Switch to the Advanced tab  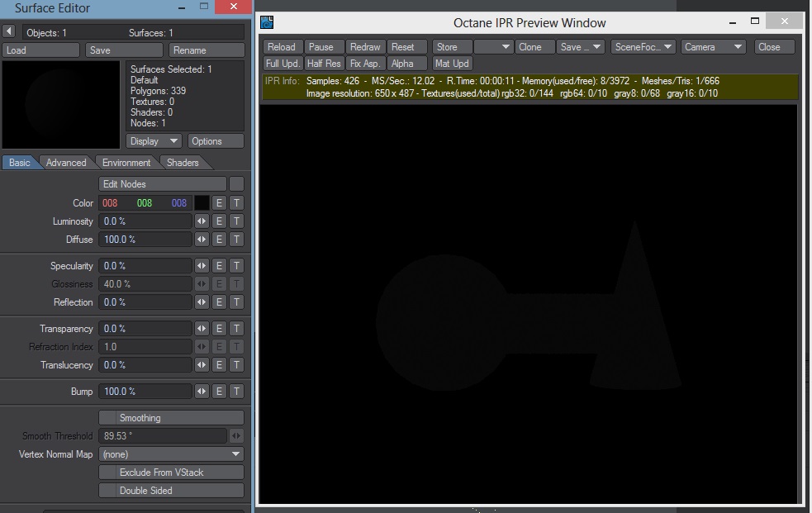point(66,163)
